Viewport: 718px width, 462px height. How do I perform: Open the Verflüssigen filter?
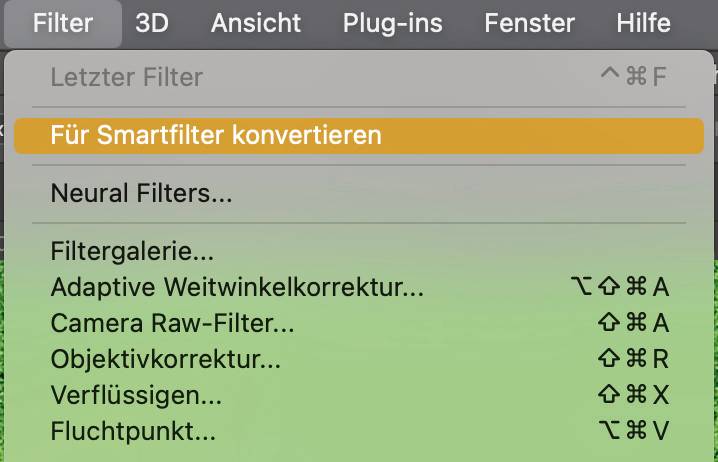359,395
